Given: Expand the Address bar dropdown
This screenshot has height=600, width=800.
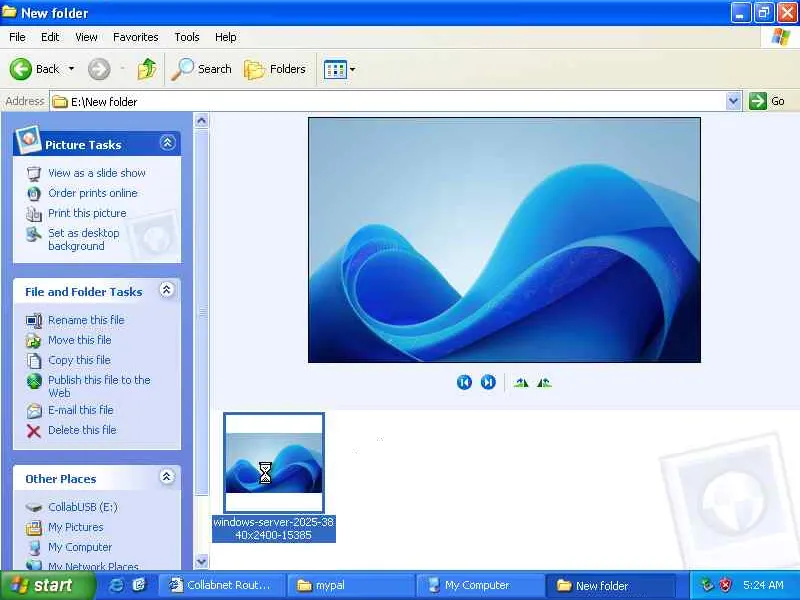Looking at the screenshot, I should pos(733,101).
